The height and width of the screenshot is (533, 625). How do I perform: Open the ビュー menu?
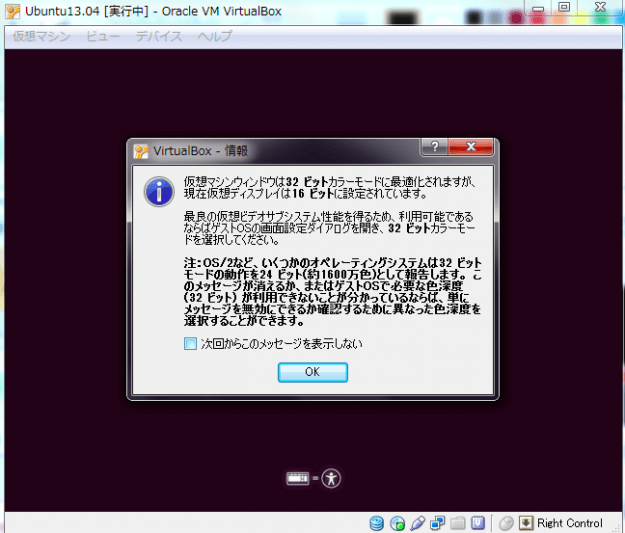click(102, 36)
